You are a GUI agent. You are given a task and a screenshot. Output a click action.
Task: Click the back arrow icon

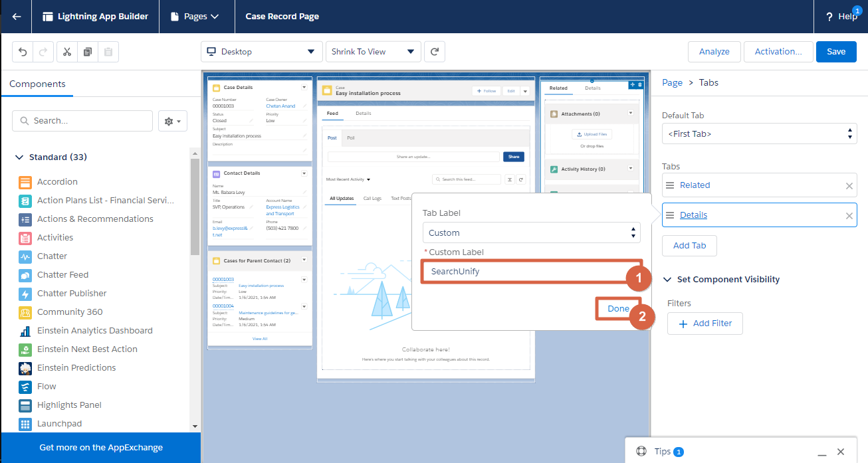[17, 17]
